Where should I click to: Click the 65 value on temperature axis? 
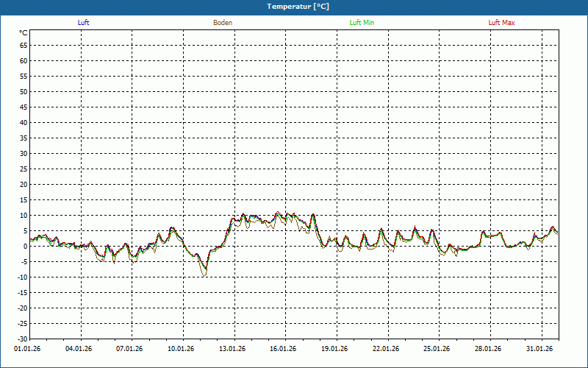click(x=24, y=46)
